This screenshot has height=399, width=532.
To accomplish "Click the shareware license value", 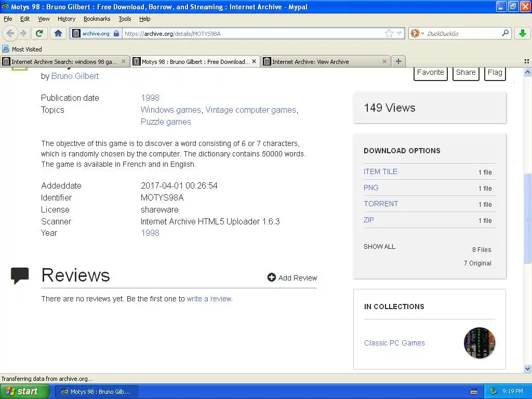I will point(159,209).
